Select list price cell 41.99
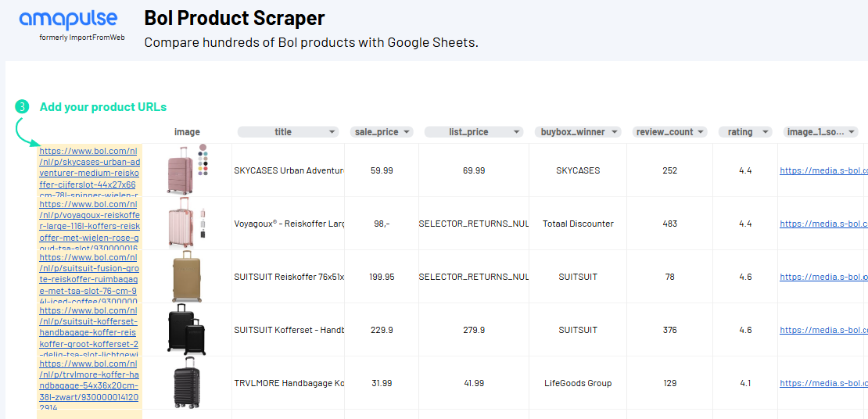Screen dimensions: 868x419 pos(474,383)
